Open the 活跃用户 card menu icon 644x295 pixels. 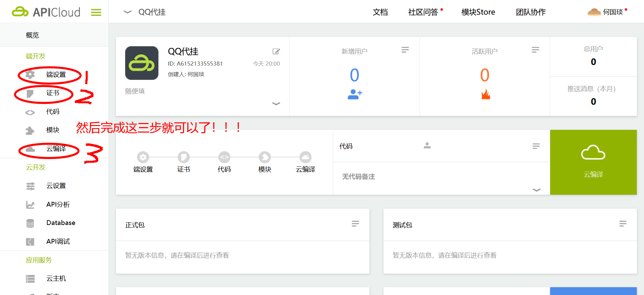pos(535,50)
